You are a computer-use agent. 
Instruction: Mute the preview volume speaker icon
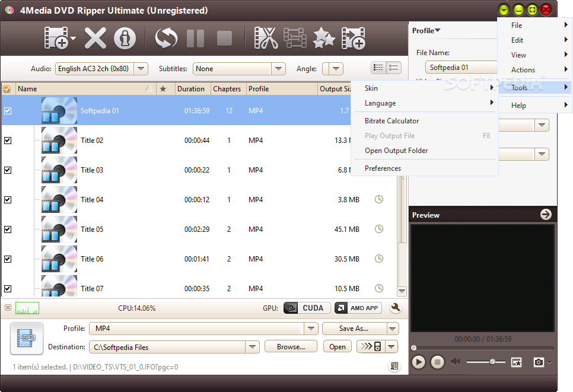pos(456,362)
